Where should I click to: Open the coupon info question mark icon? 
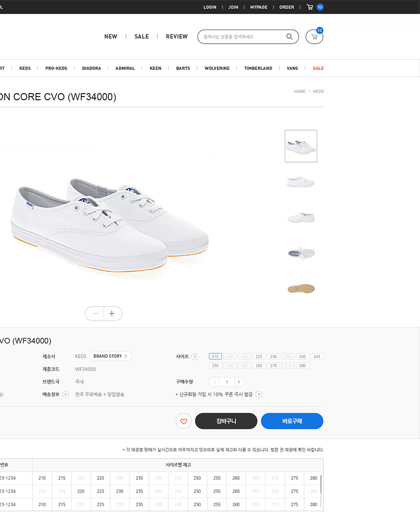point(259,394)
